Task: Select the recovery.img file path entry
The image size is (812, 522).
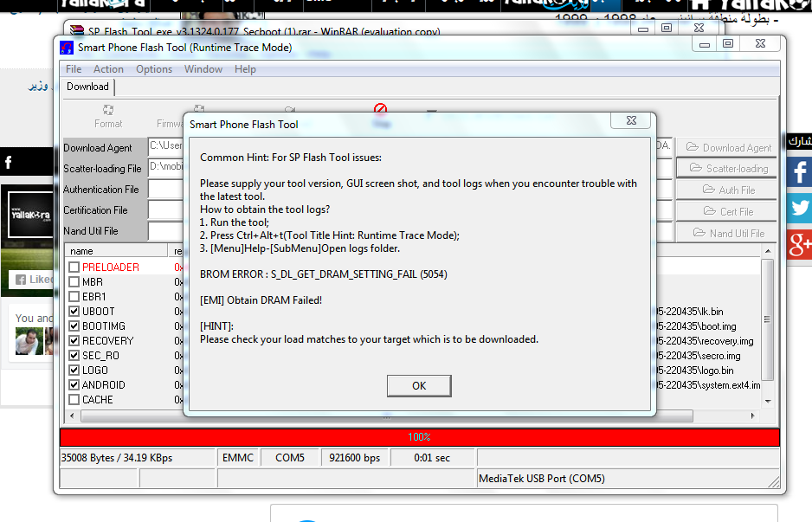Action: pyautogui.click(x=705, y=341)
